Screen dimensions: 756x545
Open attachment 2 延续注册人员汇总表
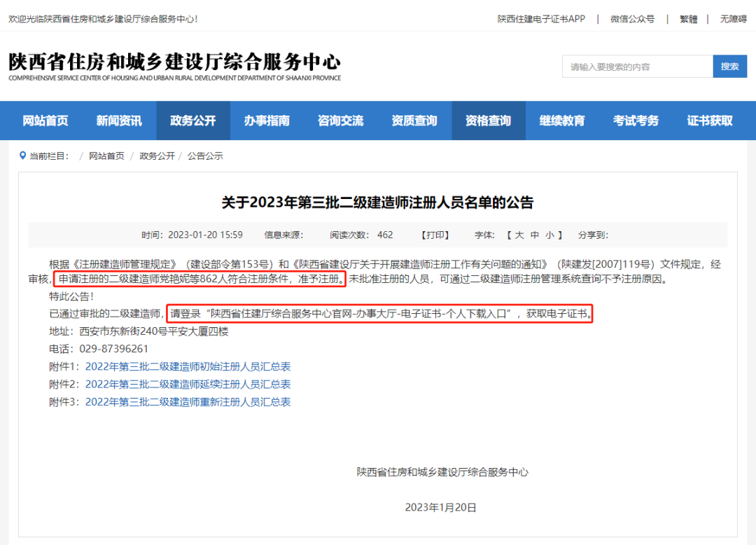pyautogui.click(x=188, y=384)
